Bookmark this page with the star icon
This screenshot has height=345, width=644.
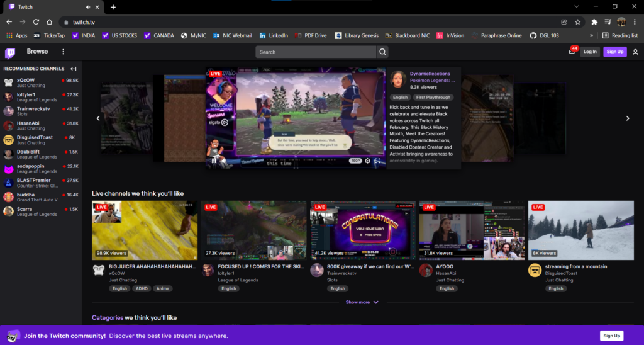click(578, 22)
